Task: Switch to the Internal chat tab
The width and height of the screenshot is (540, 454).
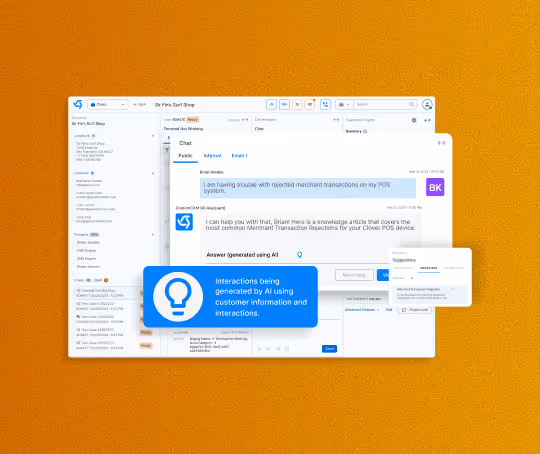Action: 212,156
